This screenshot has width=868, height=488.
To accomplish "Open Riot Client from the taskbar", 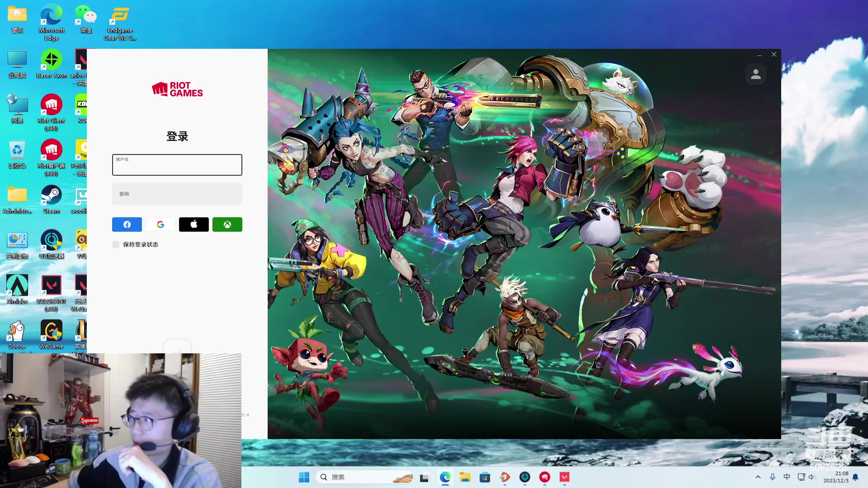I will click(x=545, y=477).
